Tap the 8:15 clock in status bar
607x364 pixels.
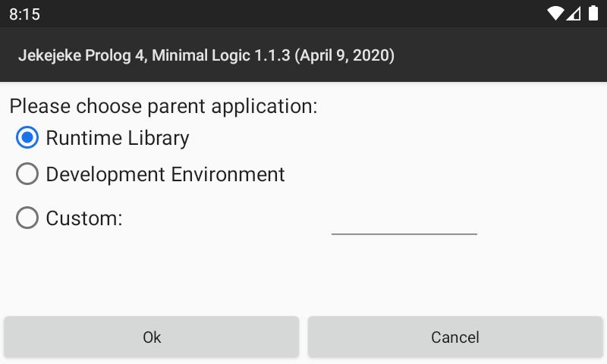[24, 14]
